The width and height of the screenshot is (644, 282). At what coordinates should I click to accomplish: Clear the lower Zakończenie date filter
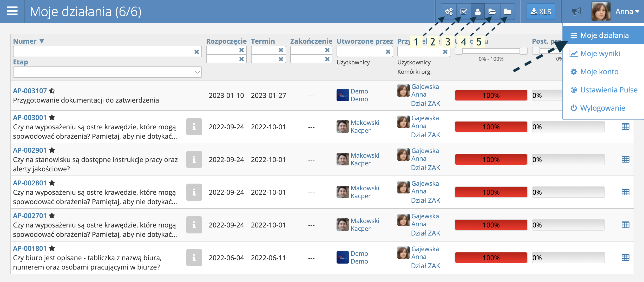(x=327, y=59)
